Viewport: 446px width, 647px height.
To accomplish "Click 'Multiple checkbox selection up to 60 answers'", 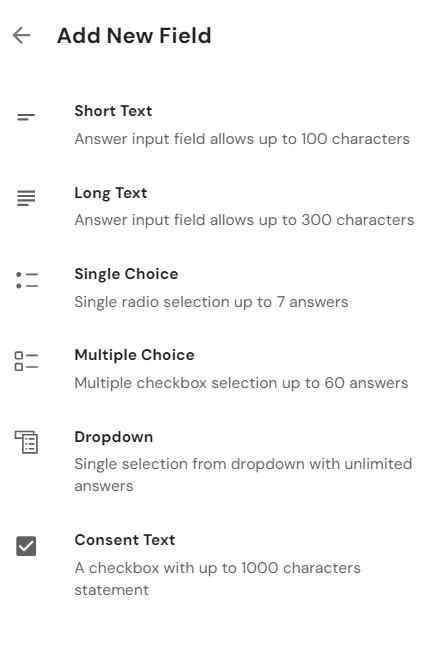I will click(x=241, y=383).
